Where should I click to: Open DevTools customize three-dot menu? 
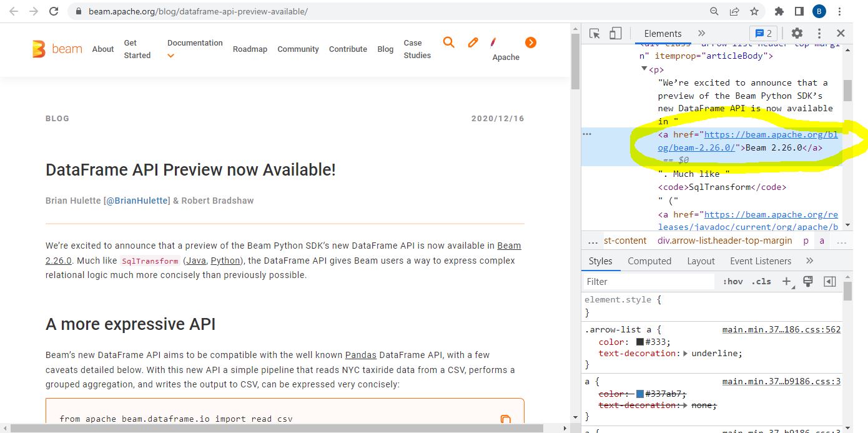tap(819, 34)
